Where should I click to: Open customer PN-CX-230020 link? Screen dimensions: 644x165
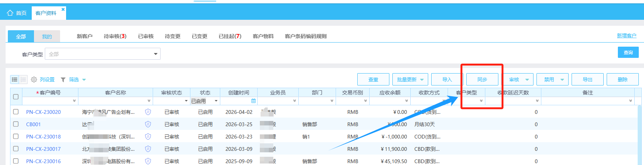(x=43, y=112)
